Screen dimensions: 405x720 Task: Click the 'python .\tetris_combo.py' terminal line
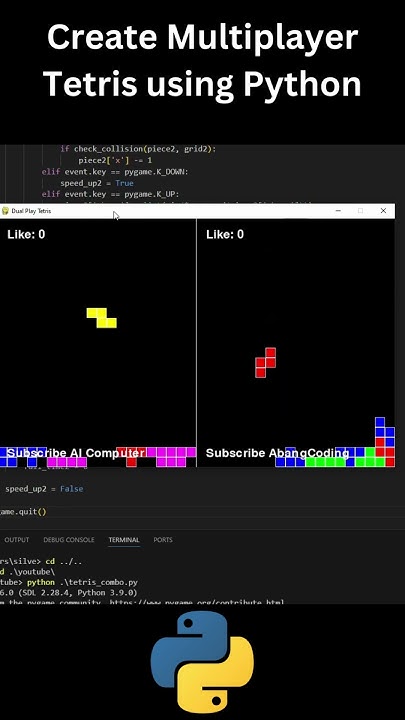click(69, 582)
